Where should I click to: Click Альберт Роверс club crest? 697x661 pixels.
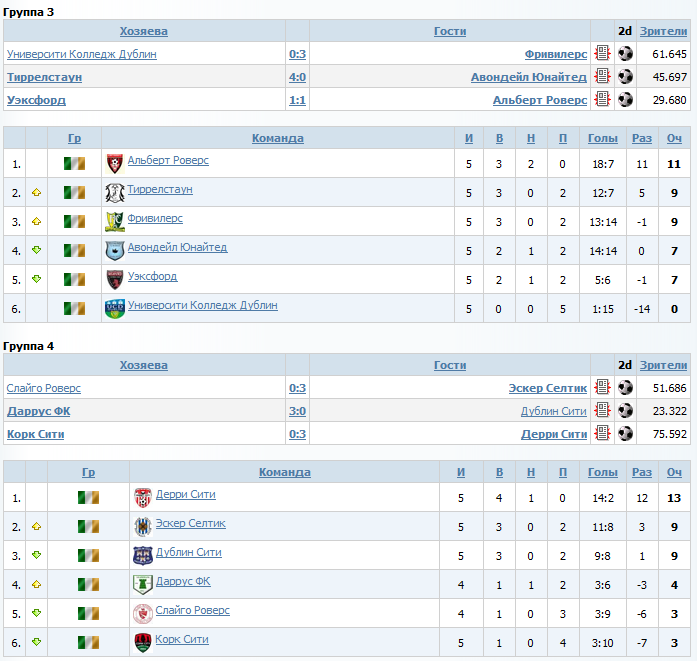point(115,164)
